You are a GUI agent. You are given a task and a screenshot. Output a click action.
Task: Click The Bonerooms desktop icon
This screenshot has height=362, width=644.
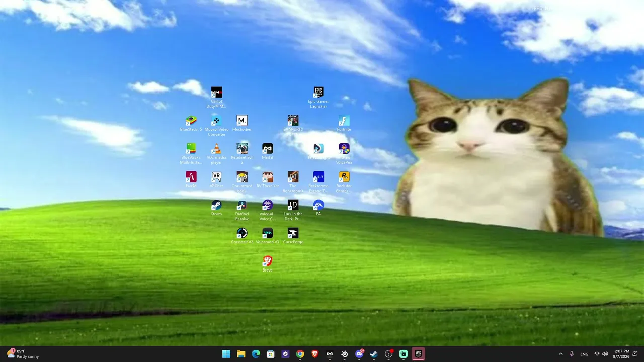tap(293, 182)
